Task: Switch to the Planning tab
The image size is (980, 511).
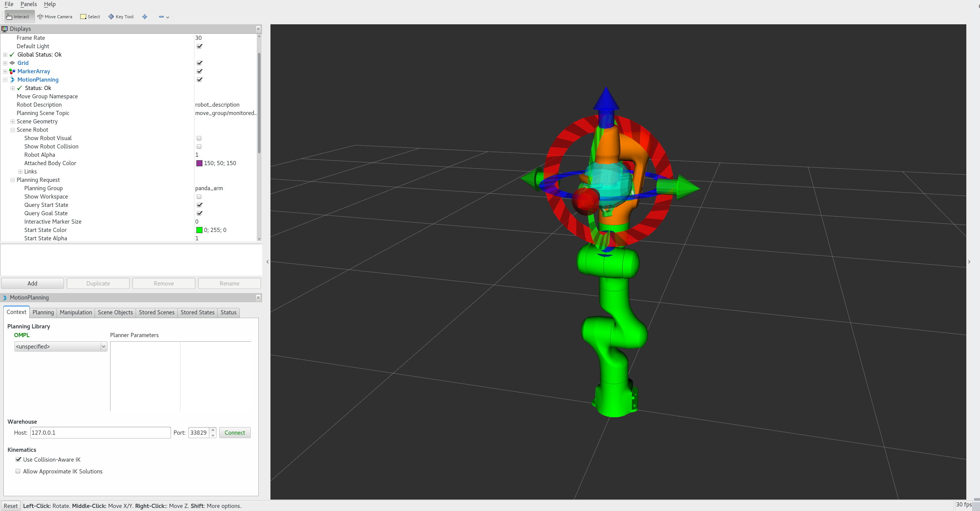Action: point(43,312)
